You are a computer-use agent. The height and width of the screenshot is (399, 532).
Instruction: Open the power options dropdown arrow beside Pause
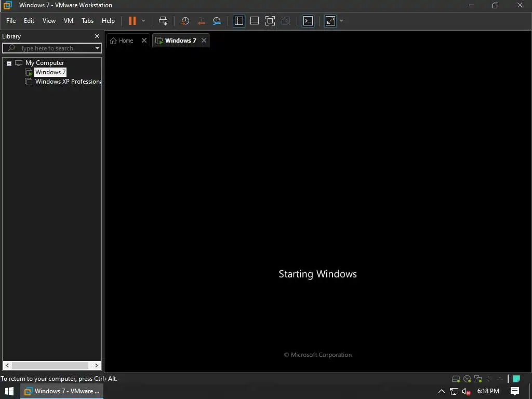143,21
